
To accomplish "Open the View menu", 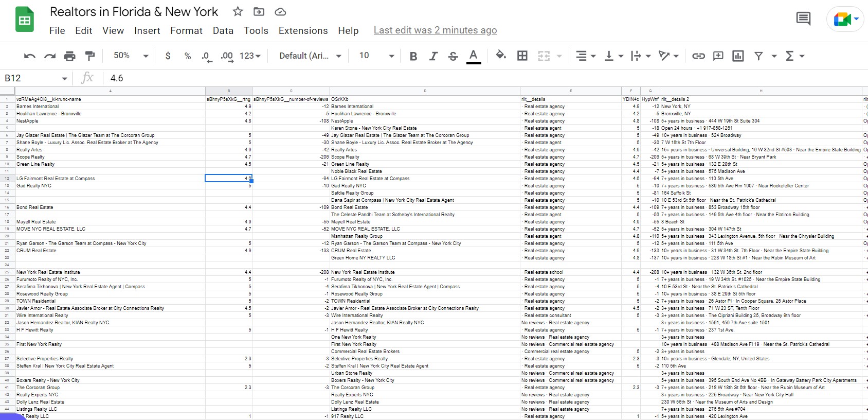I will [x=113, y=30].
